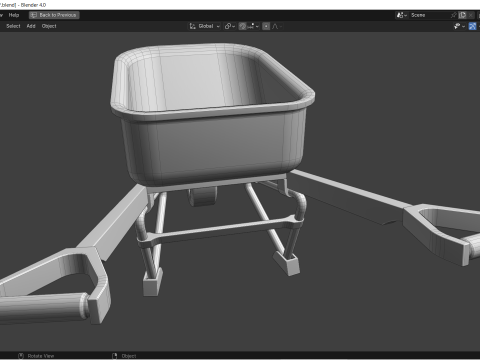Open the scene browse dropdown icon

pyautogui.click(x=402, y=15)
